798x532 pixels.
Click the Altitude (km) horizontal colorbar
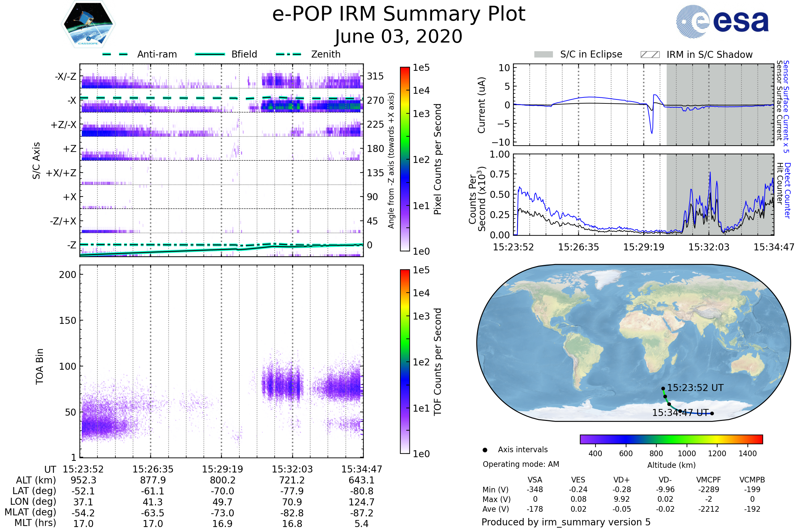click(671, 439)
